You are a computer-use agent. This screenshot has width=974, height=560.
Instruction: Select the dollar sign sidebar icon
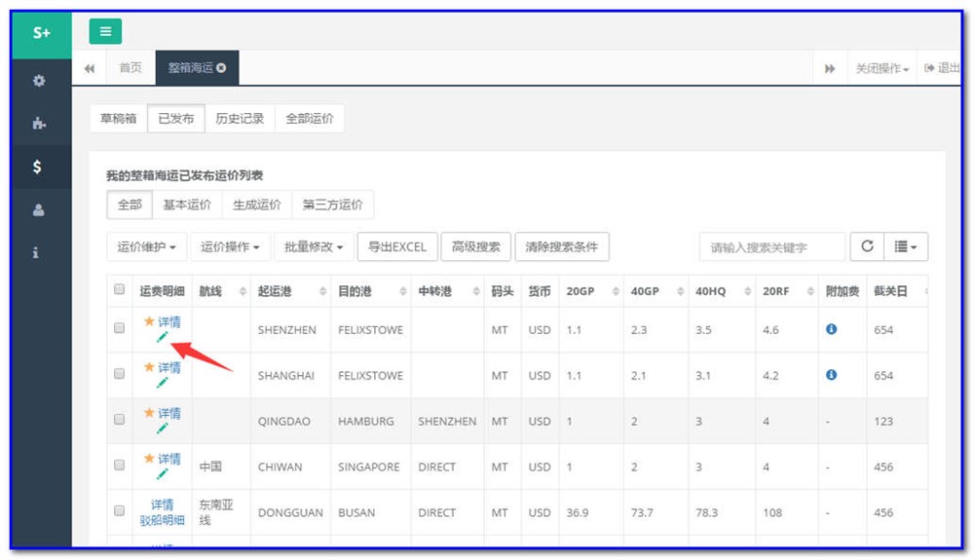(x=37, y=167)
